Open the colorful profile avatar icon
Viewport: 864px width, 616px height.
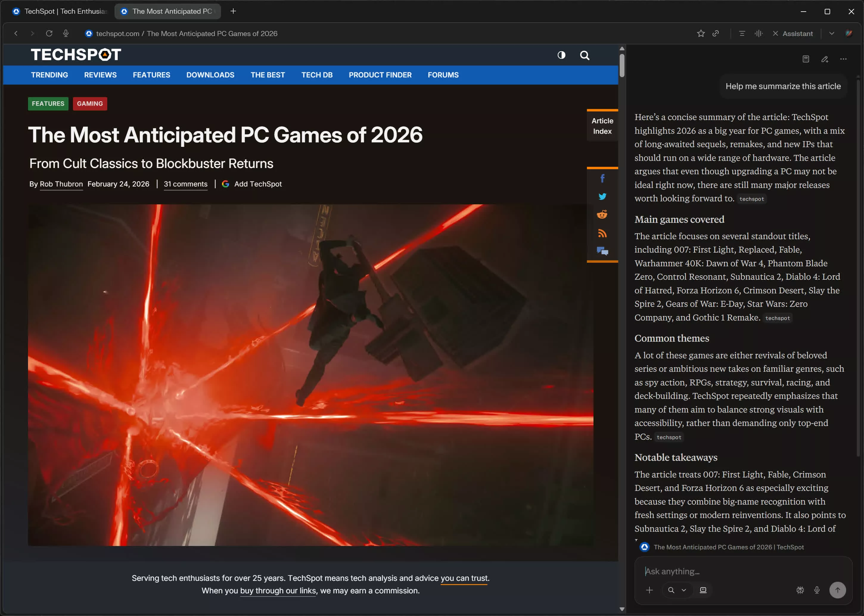[x=849, y=33]
